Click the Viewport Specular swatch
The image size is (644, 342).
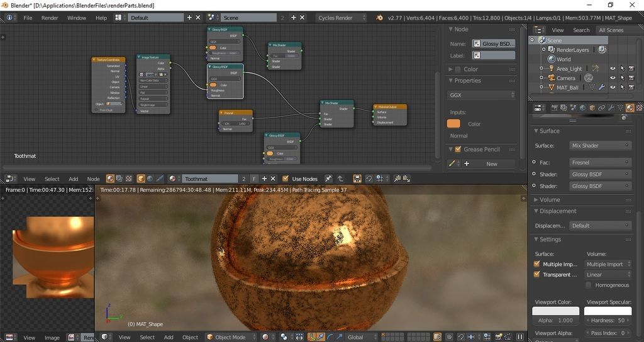pos(608,311)
